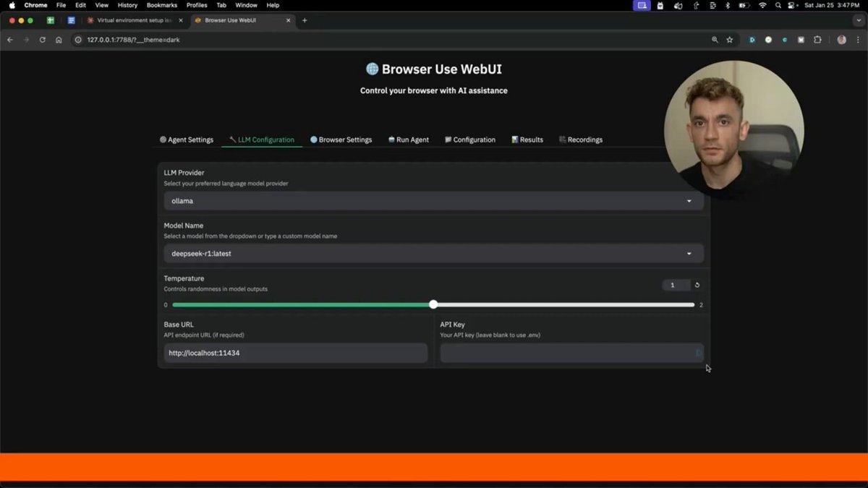The image size is (868, 488).
Task: Go to the Run Agent tab
Action: (x=409, y=140)
